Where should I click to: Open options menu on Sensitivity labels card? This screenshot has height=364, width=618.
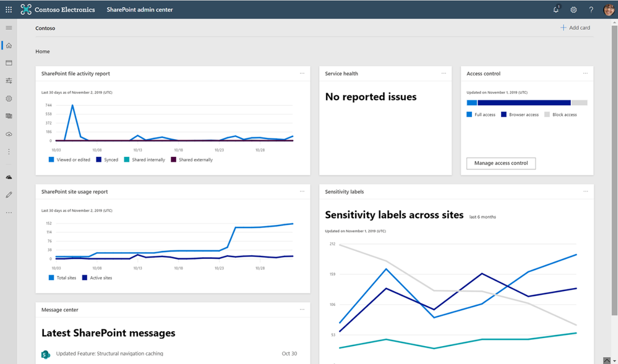click(585, 192)
